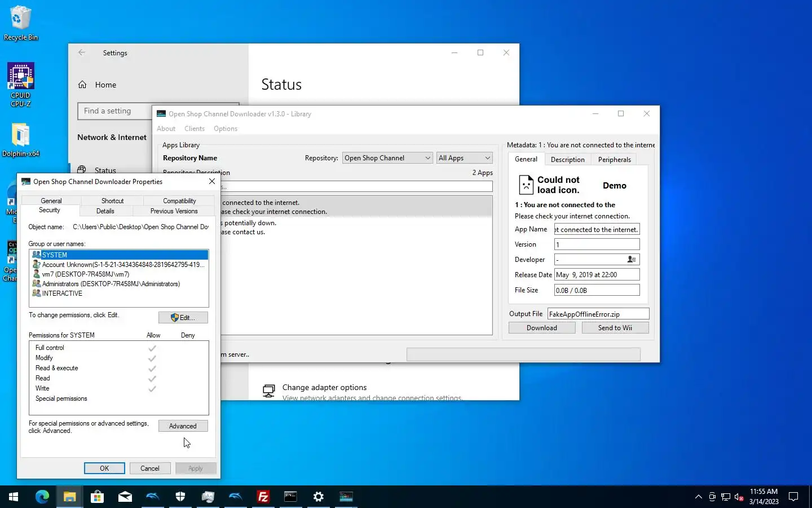Switch to the Compatibility tab in Properties
The width and height of the screenshot is (812, 508).
(x=179, y=201)
